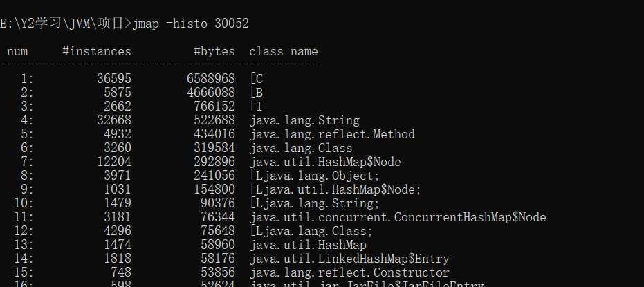Click the [Ljava.lang.Class; entry in row 12
Image resolution: width=644 pixels, height=287 pixels.
point(311,231)
